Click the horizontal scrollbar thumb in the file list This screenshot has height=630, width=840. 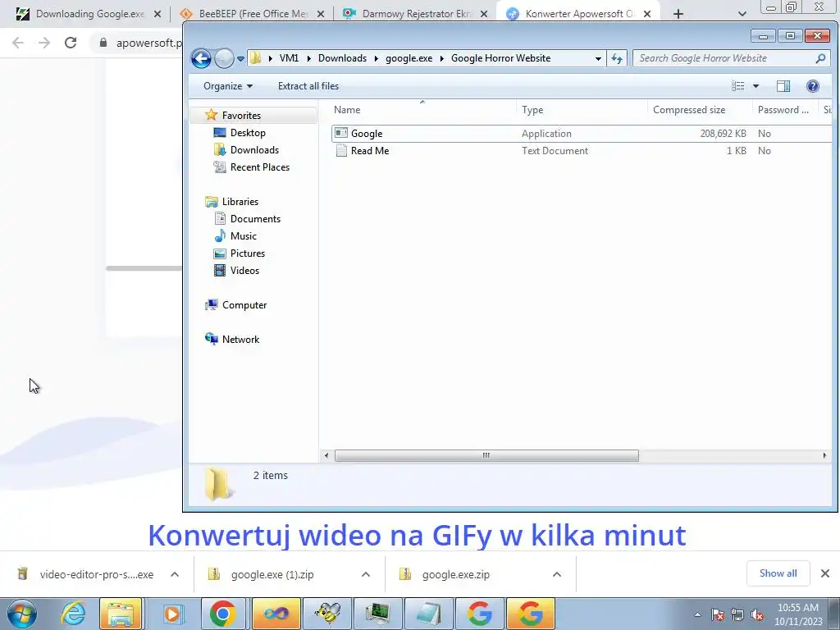(486, 456)
